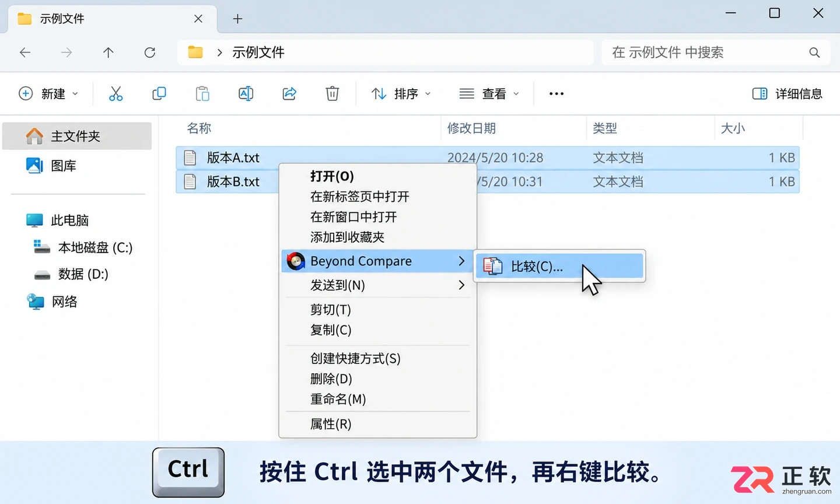The image size is (840, 504).
Task: Select 剪切(T) in the context menu
Action: (x=331, y=309)
